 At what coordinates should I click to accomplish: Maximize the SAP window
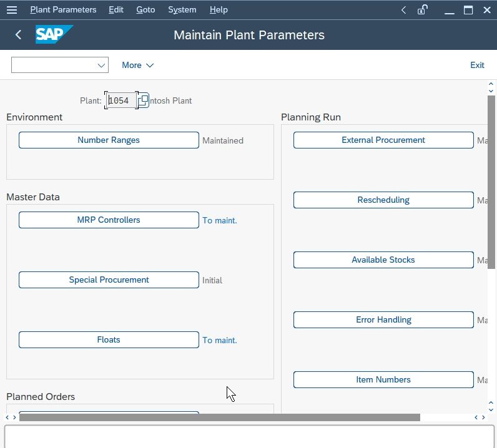coord(468,10)
